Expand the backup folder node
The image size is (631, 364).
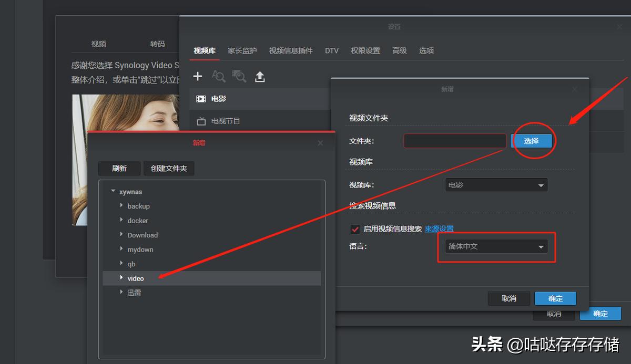[121, 206]
